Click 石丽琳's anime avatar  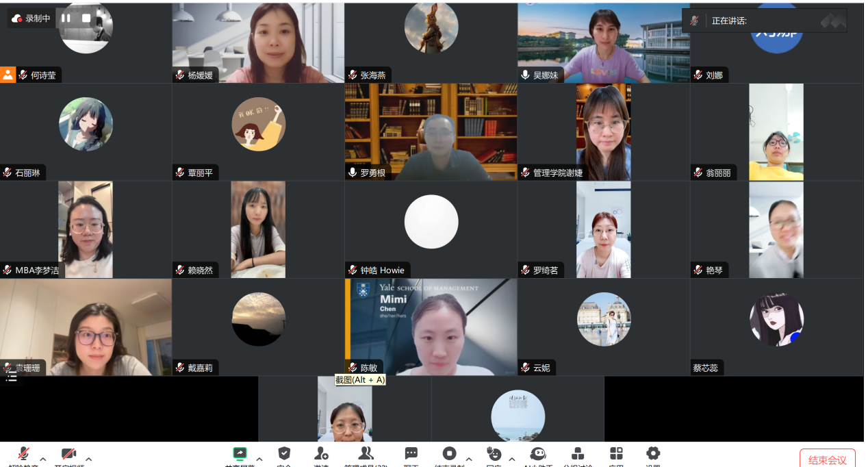pos(86,124)
